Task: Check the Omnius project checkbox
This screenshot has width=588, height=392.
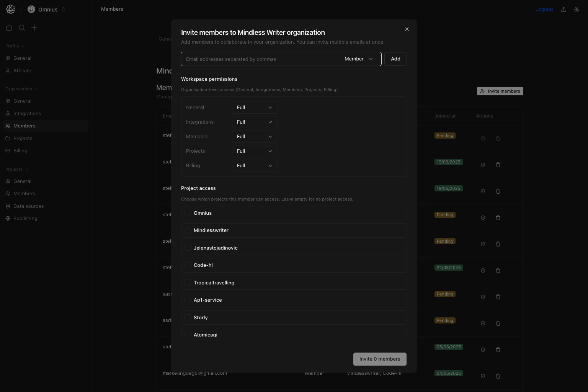Action: 188,213
